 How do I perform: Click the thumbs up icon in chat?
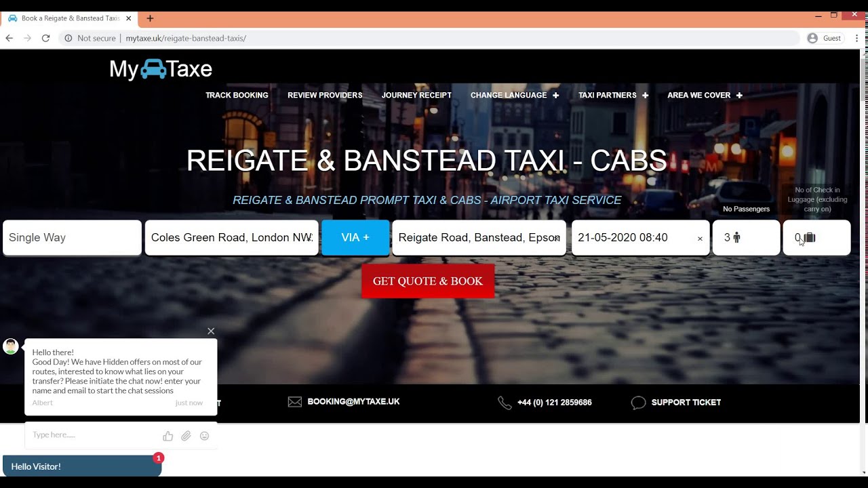pos(168,436)
